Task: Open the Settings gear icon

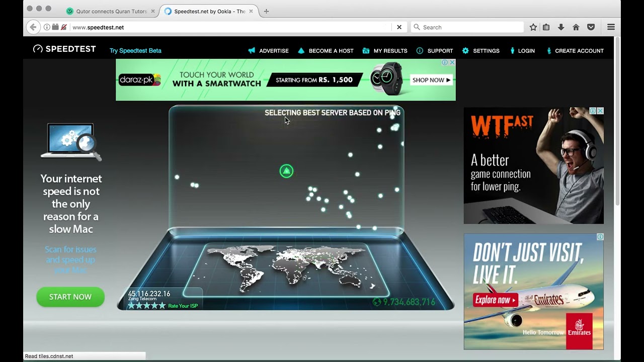Action: click(465, 51)
